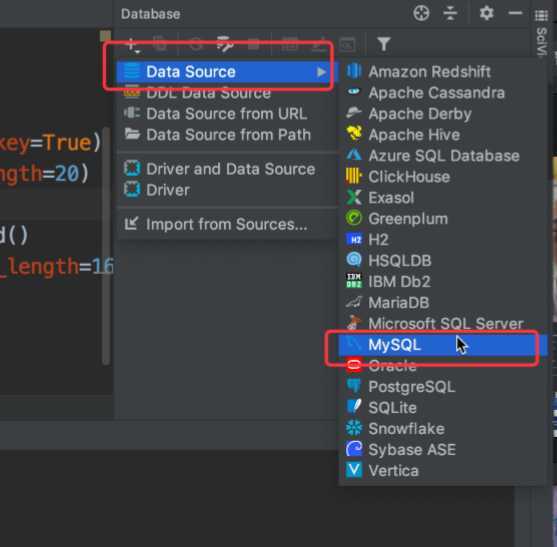Click the Amazon Redshift database icon
Viewport: 557px width, 547px height.
(x=354, y=71)
